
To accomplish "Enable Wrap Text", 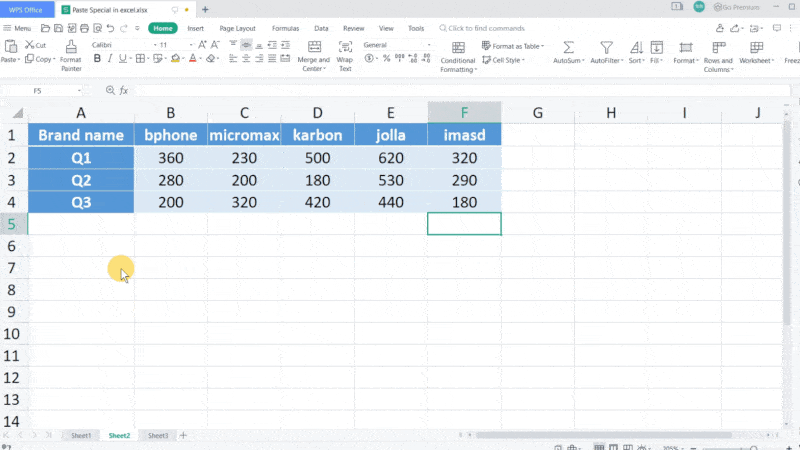I will 345,56.
